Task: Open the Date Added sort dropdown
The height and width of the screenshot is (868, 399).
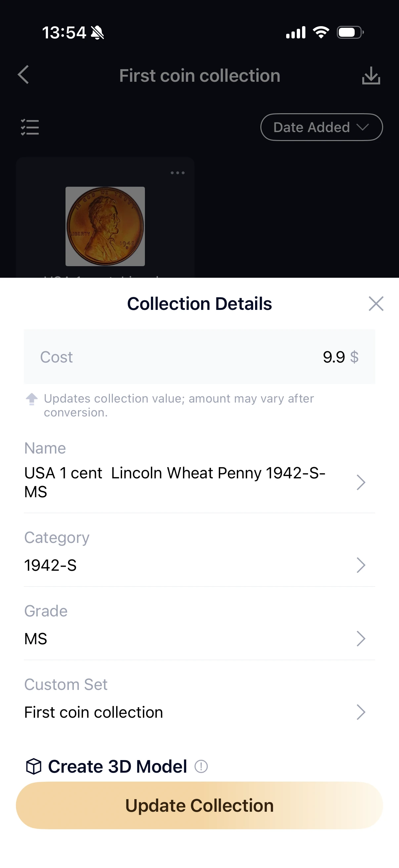Action: [x=322, y=127]
